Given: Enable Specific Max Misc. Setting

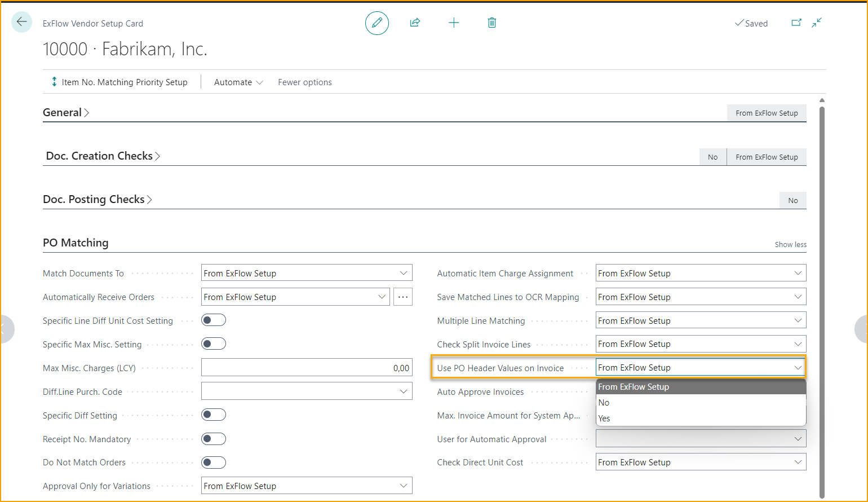Looking at the screenshot, I should click(214, 344).
